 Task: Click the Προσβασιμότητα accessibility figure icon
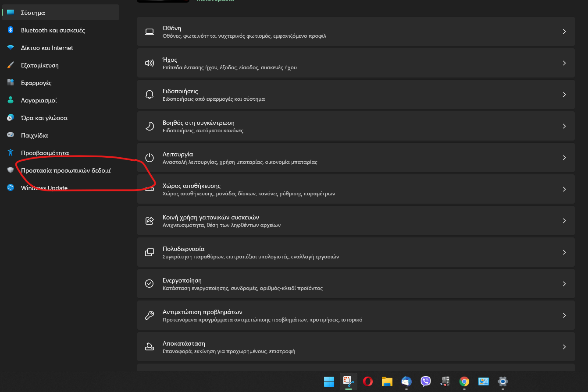[x=11, y=153]
